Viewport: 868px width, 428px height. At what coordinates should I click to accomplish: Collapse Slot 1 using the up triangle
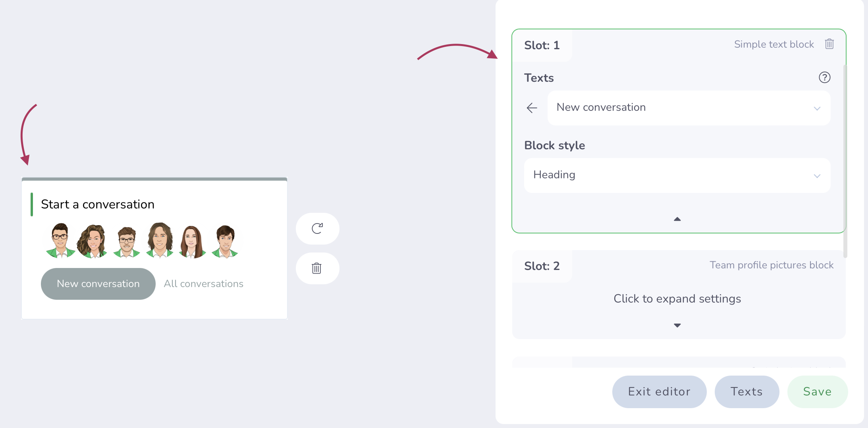(x=677, y=219)
